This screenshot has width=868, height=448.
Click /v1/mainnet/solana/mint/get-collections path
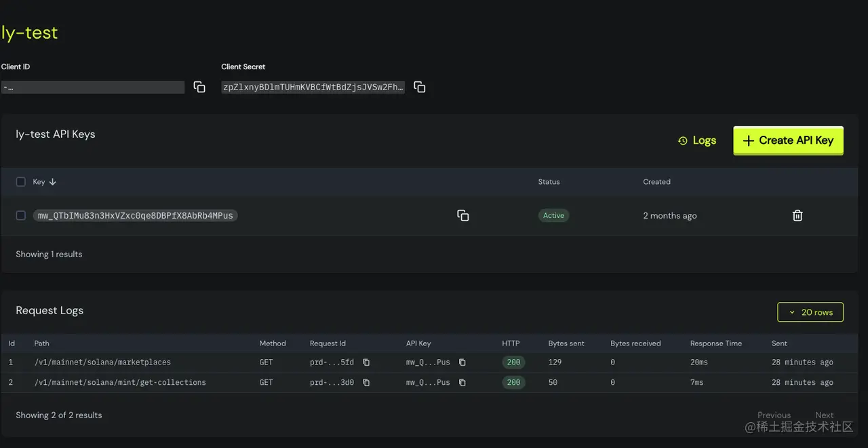[120, 383]
